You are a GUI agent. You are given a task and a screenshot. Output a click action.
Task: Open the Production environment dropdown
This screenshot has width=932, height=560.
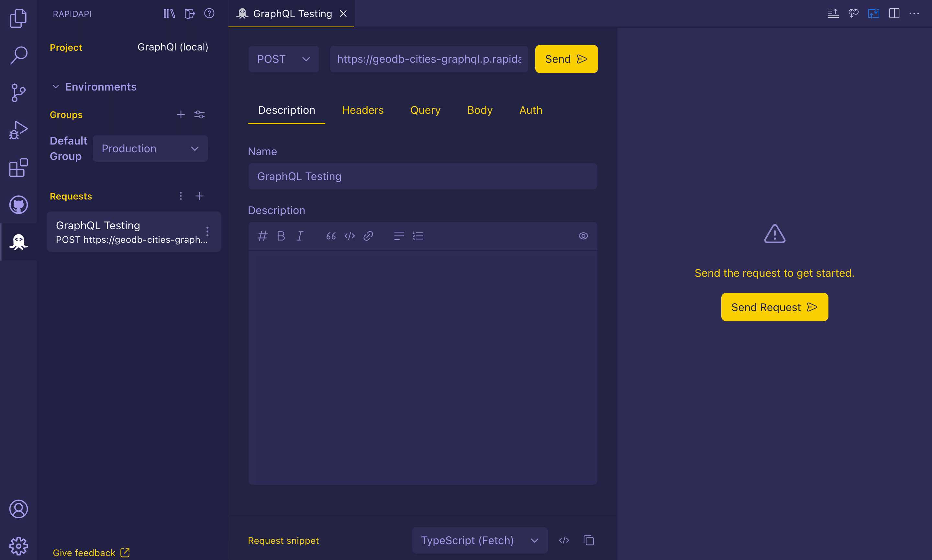(150, 149)
